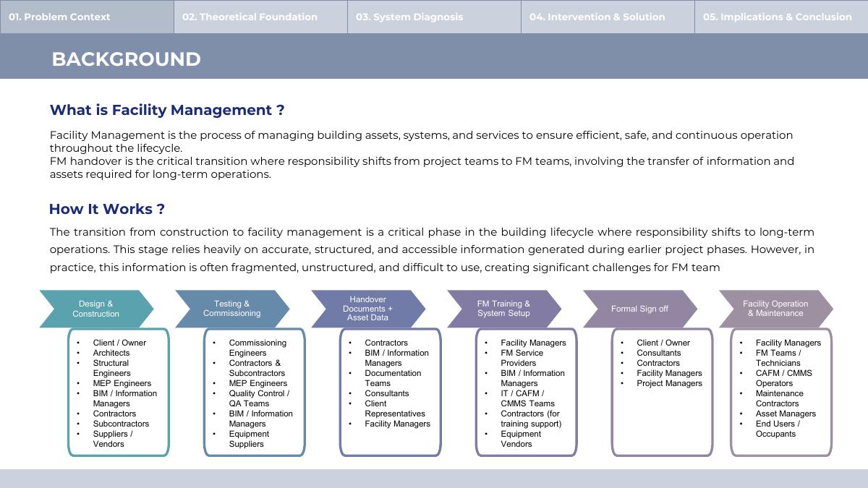Click the BACKGROUND slide title
Viewport: 868px width, 488px height.
[126, 59]
